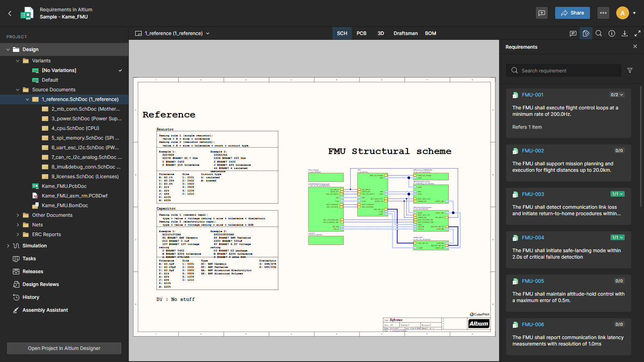
Task: Click the Download icon above the Requirements panel
Action: (624, 33)
